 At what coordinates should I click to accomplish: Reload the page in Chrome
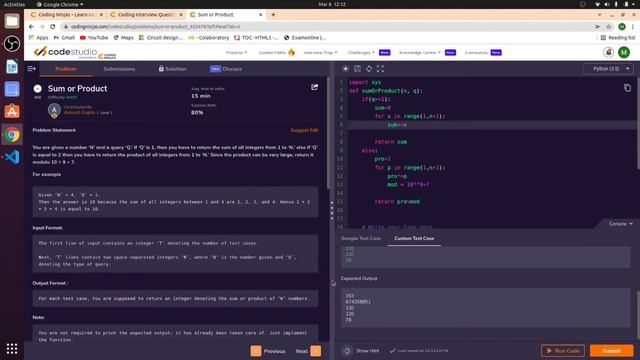[x=53, y=27]
